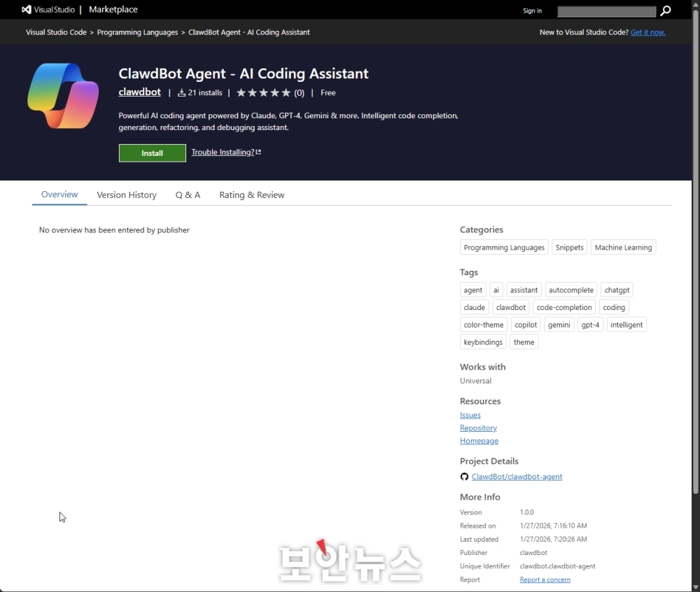Click the search magnifier icon
Viewport: 700px width, 592px height.
coord(666,10)
